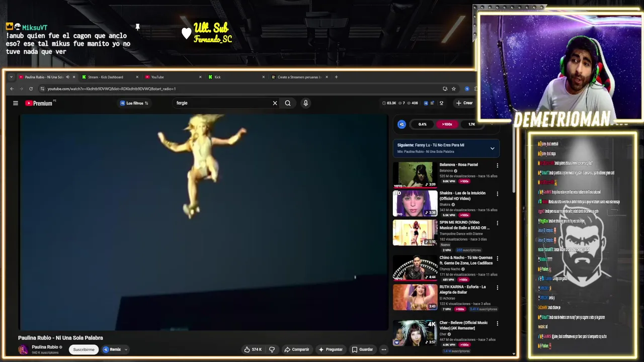Viewport: 644px width, 362px height.
Task: Open more actions ellipsis below video
Action: tap(383, 349)
